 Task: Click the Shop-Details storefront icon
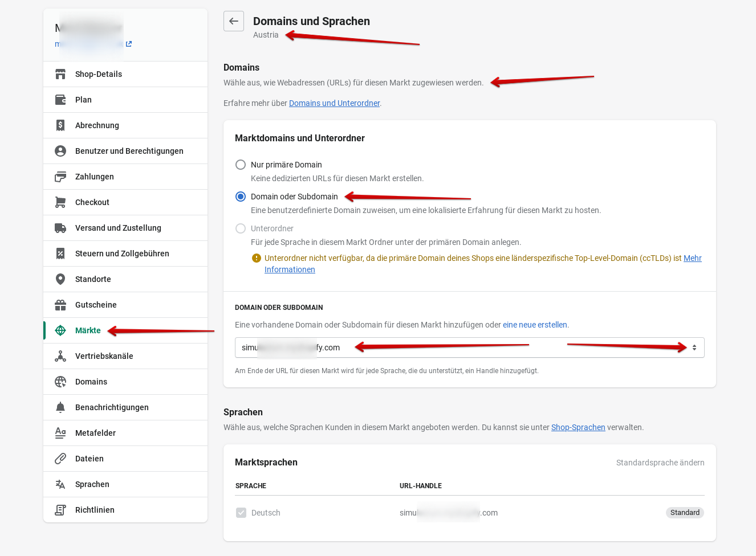tap(60, 74)
